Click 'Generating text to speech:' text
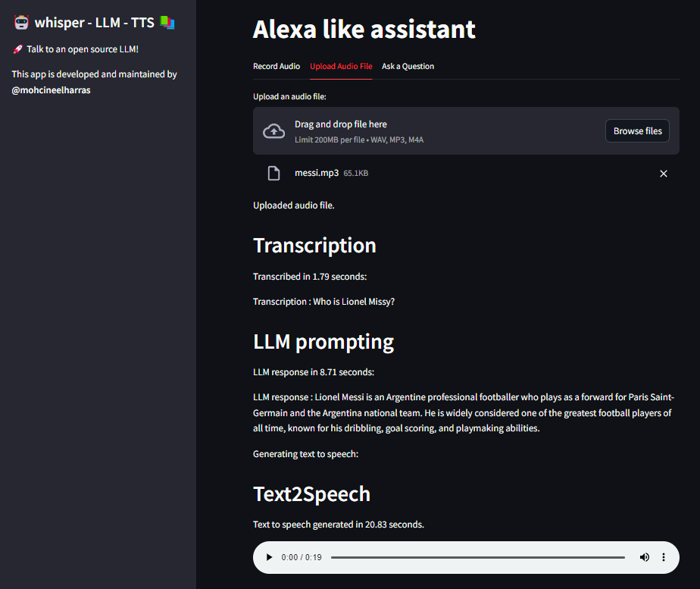700x589 pixels. (305, 454)
